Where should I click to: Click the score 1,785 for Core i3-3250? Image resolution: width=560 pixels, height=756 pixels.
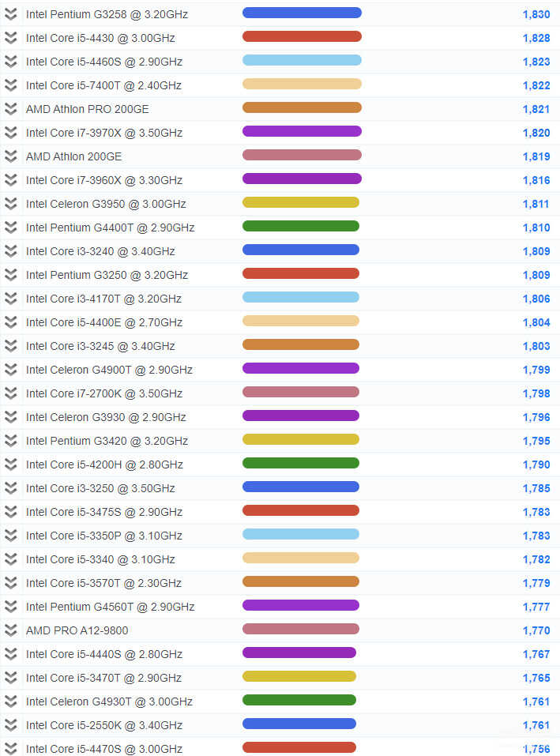pos(536,488)
